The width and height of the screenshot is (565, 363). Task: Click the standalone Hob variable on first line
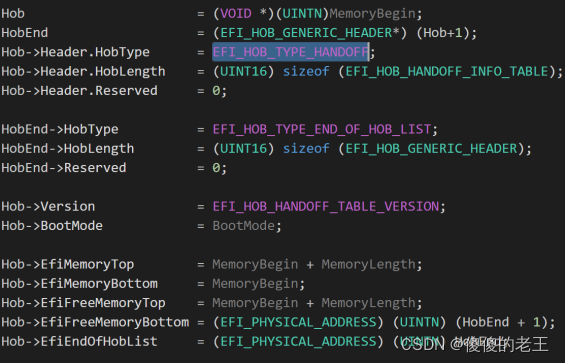[13, 14]
